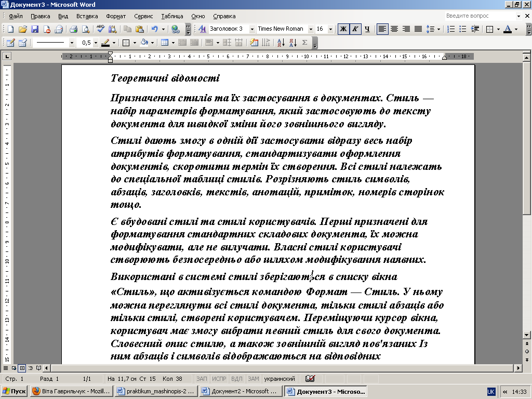
Task: Open the line weight 0,5 dropdown
Action: click(x=96, y=43)
